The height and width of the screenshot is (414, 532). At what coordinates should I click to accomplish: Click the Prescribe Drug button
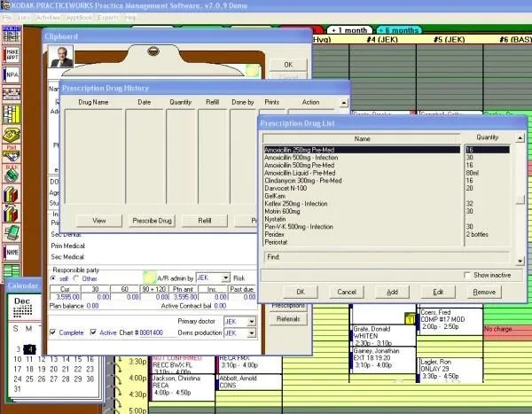[x=152, y=221]
